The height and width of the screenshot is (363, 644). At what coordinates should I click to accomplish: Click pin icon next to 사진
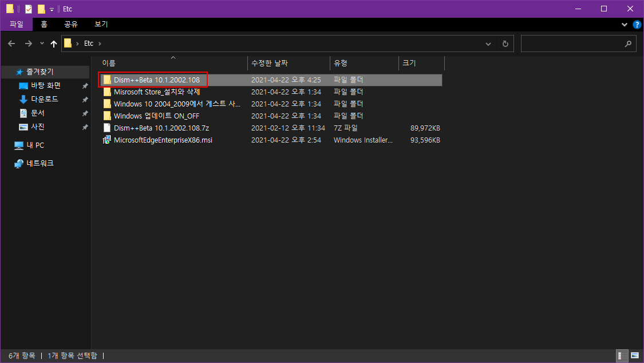point(85,127)
